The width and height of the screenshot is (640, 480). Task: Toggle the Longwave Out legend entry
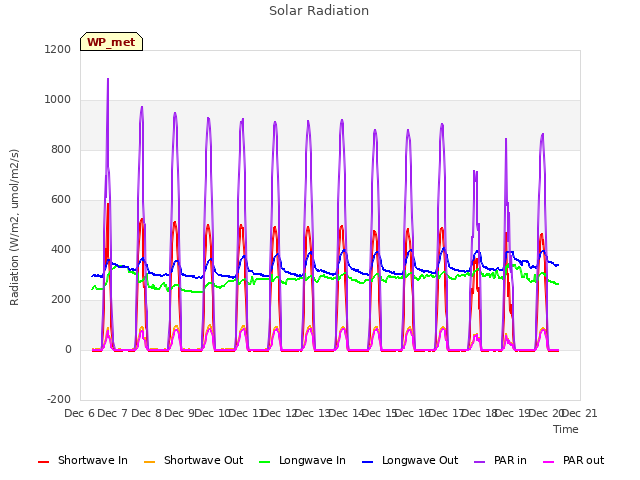410,460
